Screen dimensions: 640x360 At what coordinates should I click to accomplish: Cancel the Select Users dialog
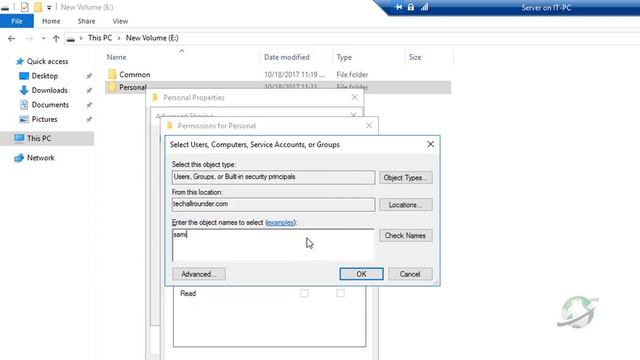[410, 274]
